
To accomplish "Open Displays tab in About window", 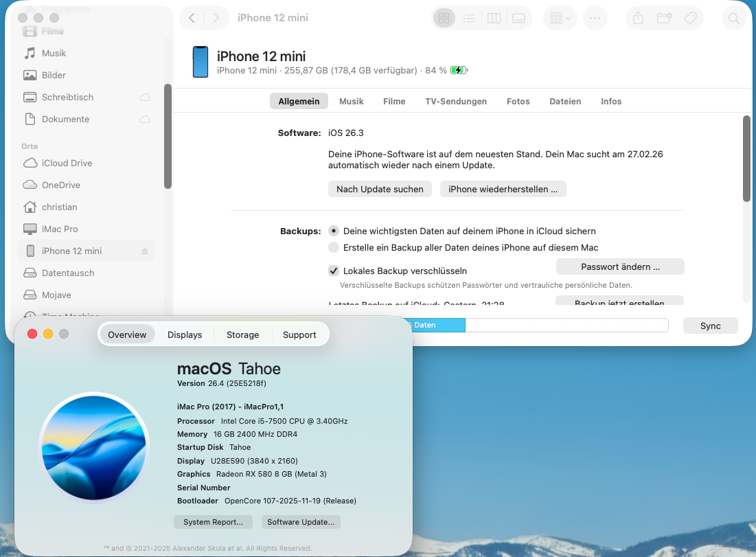I will (185, 334).
